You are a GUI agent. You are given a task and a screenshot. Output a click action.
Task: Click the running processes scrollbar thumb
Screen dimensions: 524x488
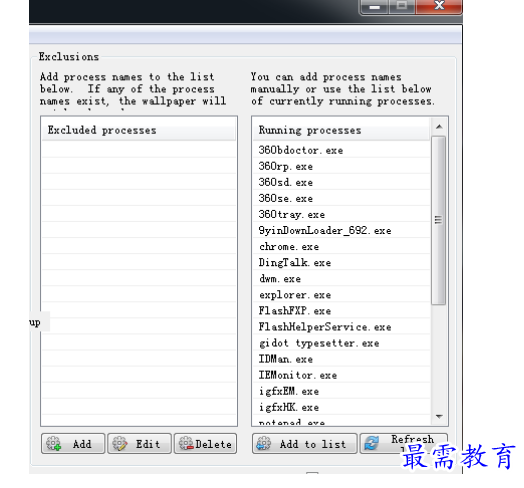point(438,220)
